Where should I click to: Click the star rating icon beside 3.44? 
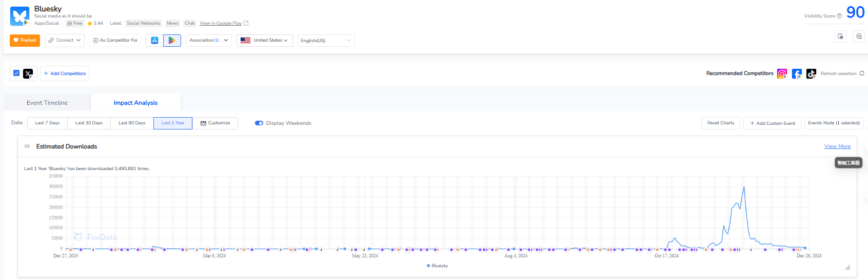click(90, 23)
